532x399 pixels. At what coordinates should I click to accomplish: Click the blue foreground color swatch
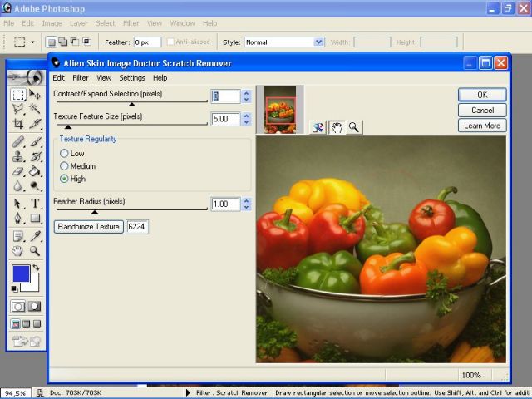pyautogui.click(x=21, y=273)
